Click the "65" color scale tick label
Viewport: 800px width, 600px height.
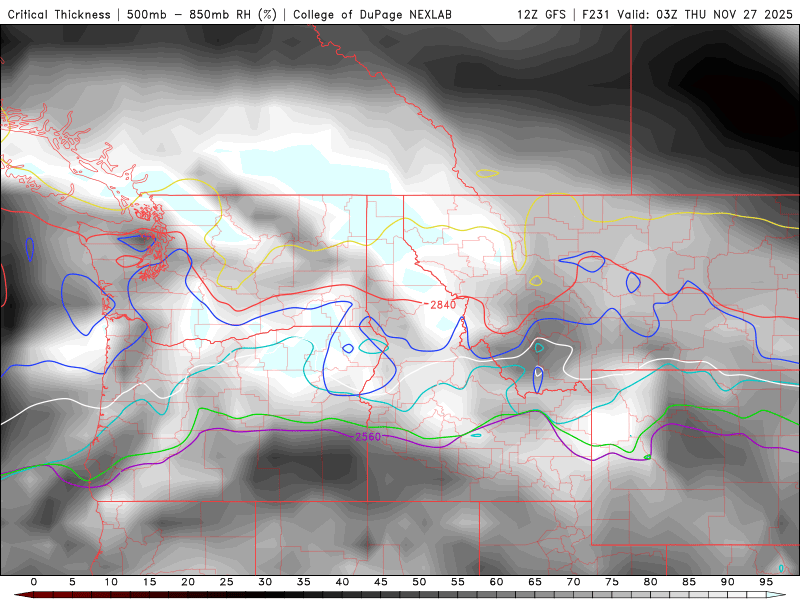[x=535, y=582]
